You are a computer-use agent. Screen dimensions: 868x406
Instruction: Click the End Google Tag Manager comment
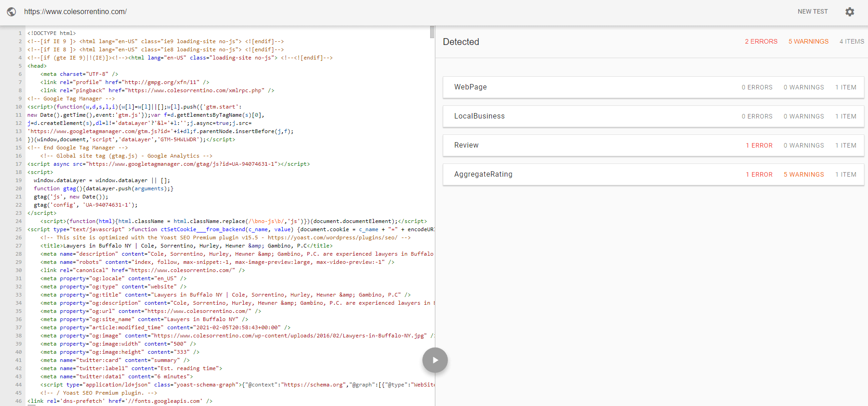point(78,148)
